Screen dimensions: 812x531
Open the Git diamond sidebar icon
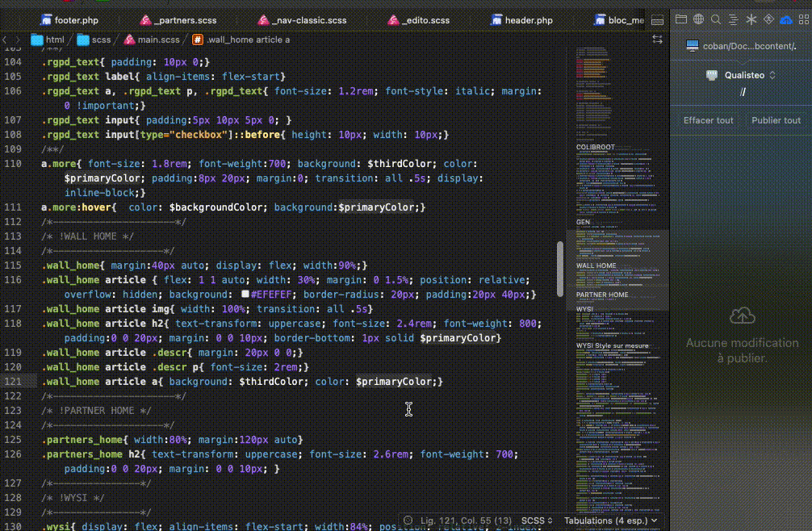(768, 19)
